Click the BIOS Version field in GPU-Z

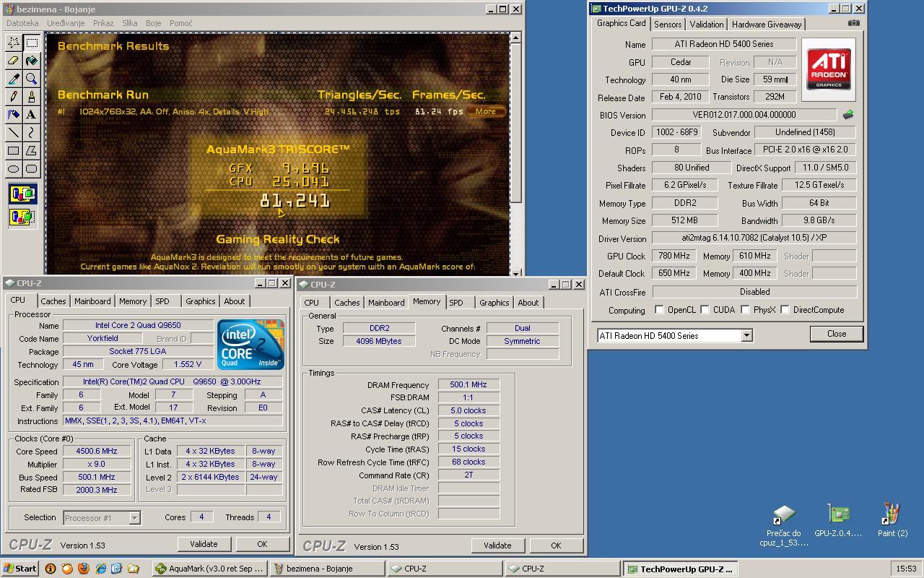click(744, 114)
